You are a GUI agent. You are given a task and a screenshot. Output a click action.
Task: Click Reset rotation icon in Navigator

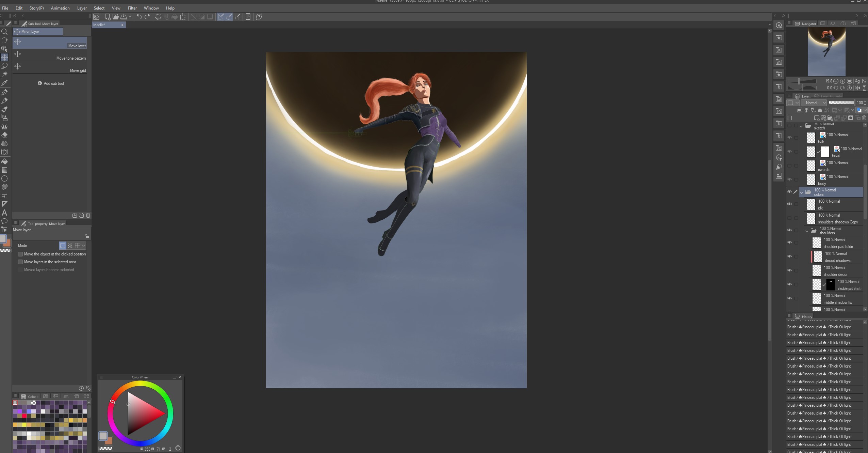pos(849,88)
